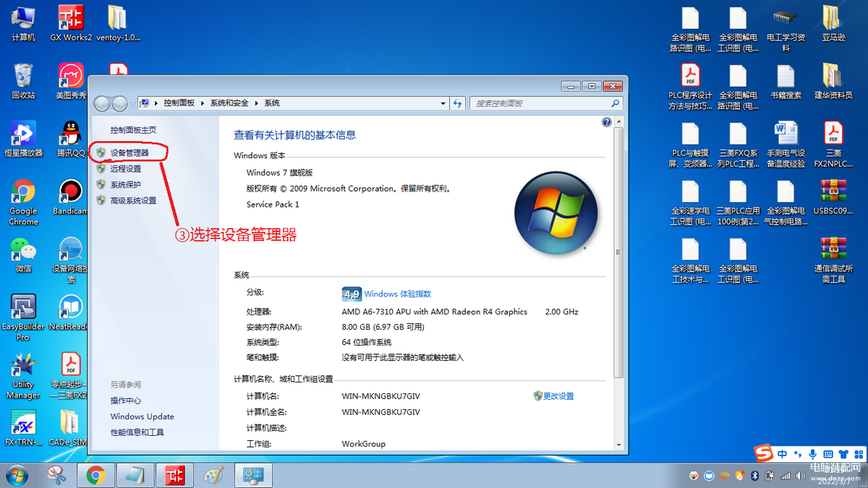This screenshot has height=488, width=868.
Task: Launch Utility Manager desktop icon
Action: [x=23, y=375]
